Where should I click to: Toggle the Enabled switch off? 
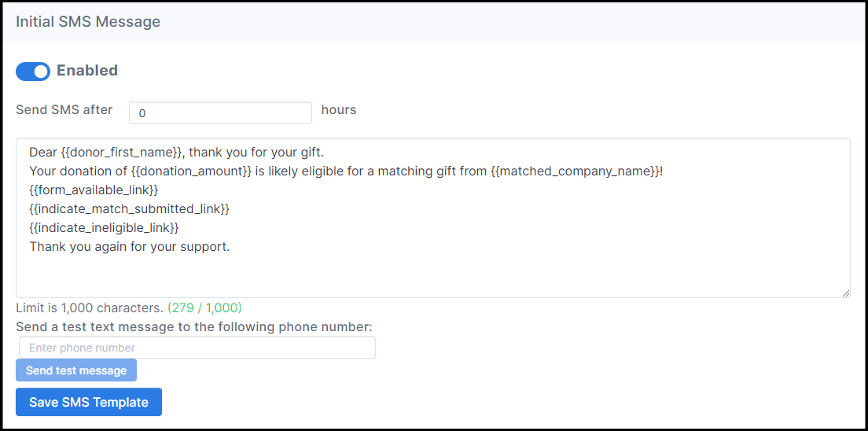pos(33,72)
